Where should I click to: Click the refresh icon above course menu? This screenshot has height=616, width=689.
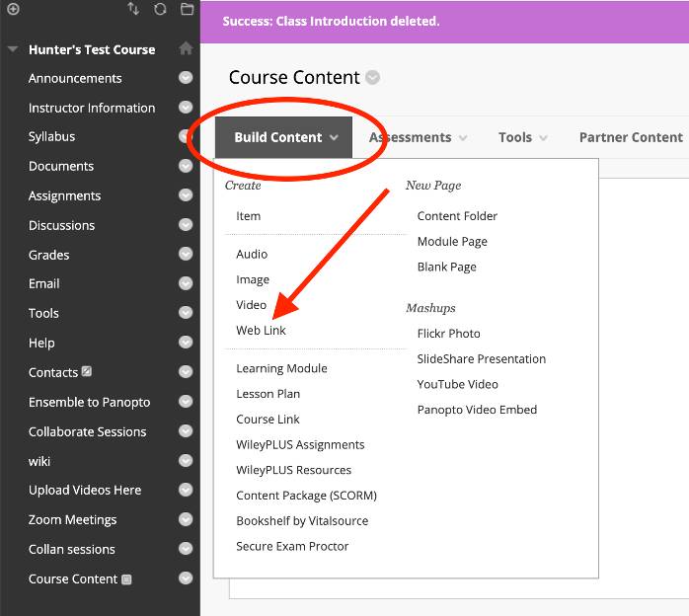click(160, 9)
